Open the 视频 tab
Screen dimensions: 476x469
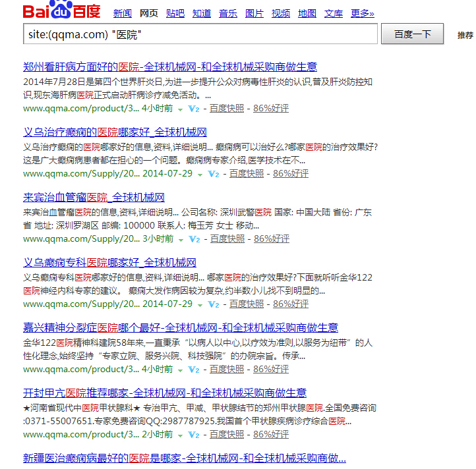click(281, 13)
